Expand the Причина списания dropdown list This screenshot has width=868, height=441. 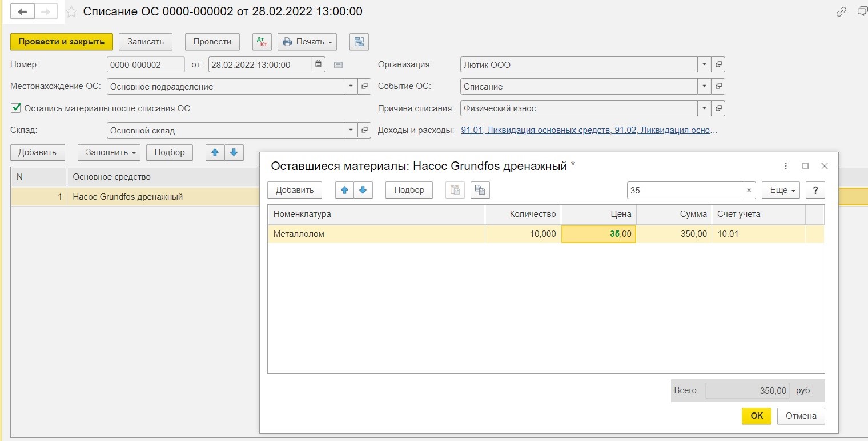[x=704, y=108]
